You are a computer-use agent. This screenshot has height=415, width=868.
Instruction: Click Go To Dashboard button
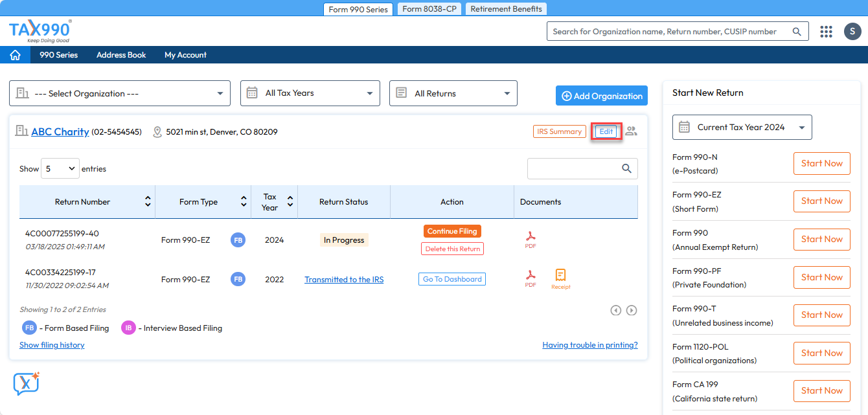pos(452,279)
